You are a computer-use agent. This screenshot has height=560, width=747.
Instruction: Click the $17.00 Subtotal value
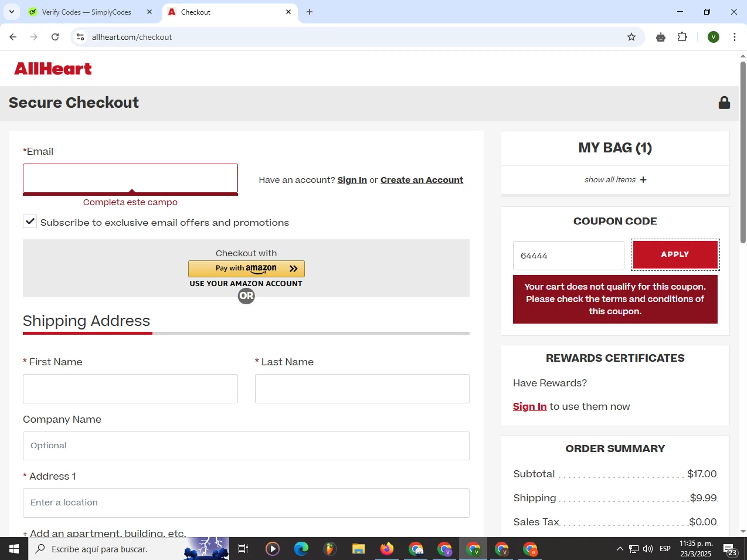point(702,474)
